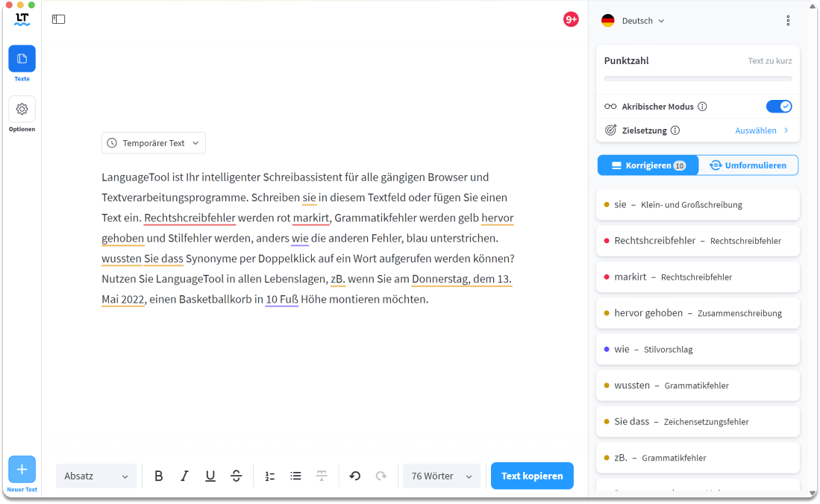Open the Temporärer Text dropdown
This screenshot has width=820, height=504.
[x=154, y=143]
